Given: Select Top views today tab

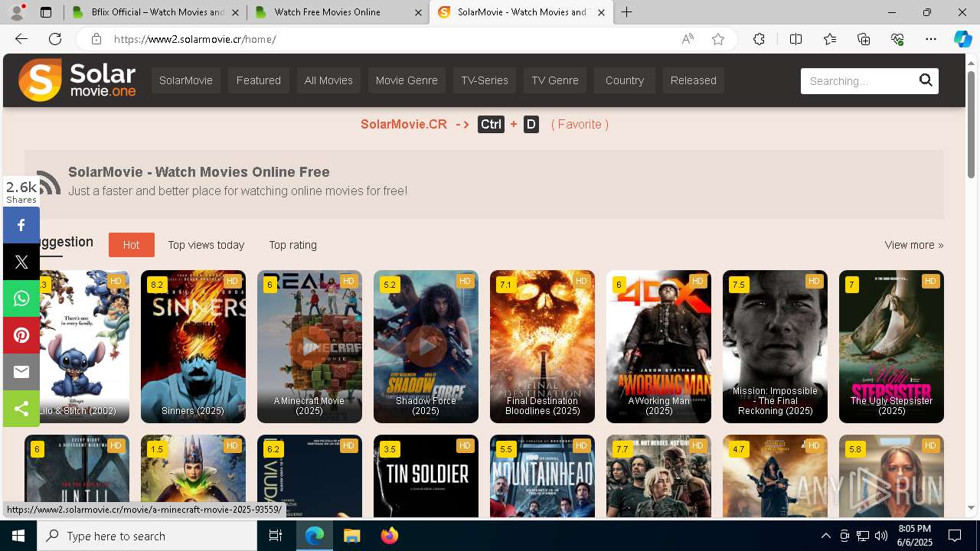Looking at the screenshot, I should [x=206, y=245].
